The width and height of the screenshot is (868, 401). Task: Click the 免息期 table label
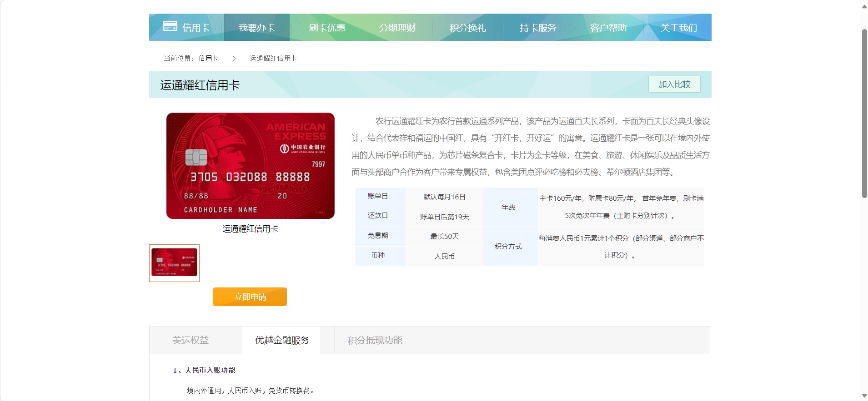(378, 235)
